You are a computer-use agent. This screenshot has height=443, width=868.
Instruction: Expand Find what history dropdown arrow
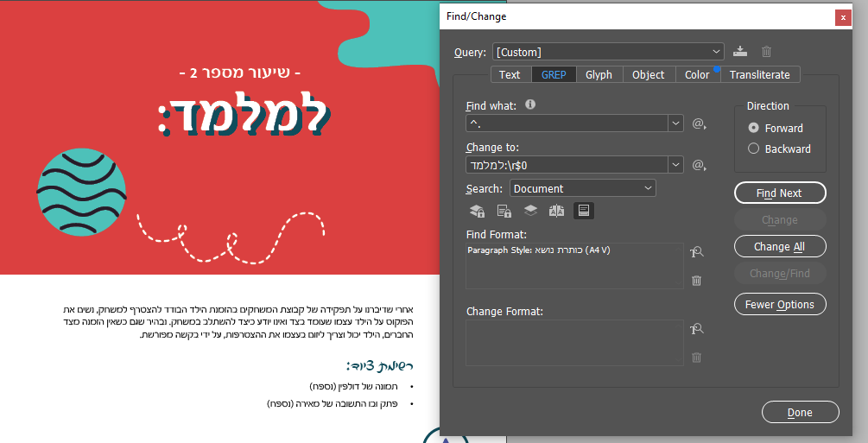pos(675,123)
